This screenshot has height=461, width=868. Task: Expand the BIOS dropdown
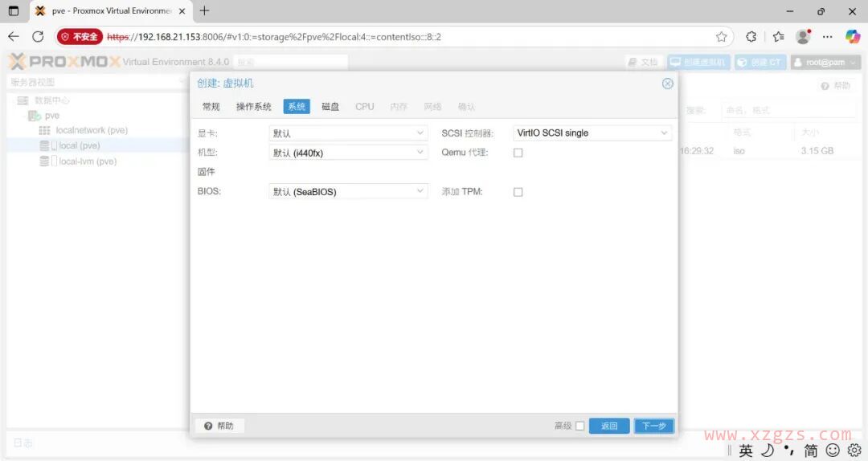pos(348,192)
